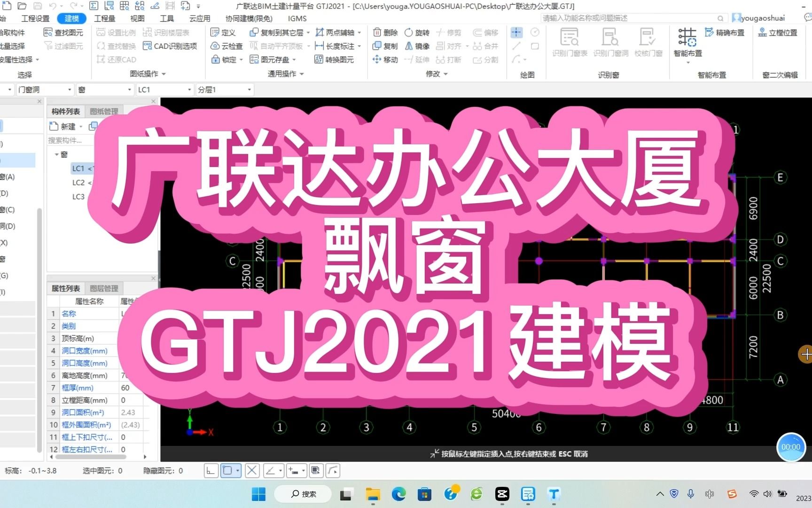Switch to the 视图 ribbon tab

tap(137, 18)
